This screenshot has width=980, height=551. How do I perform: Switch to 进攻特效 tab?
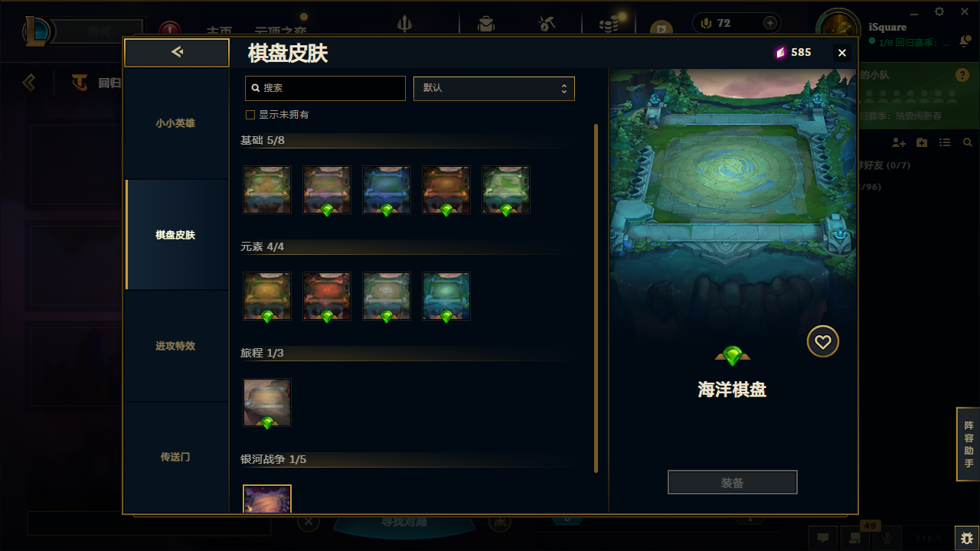click(x=175, y=346)
